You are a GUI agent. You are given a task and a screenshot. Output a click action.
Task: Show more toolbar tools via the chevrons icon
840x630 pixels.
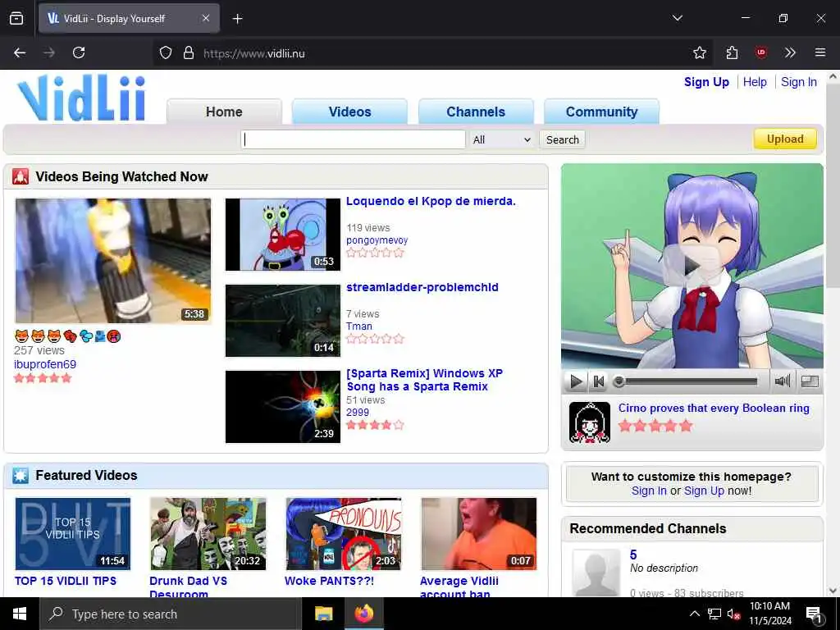click(x=790, y=52)
